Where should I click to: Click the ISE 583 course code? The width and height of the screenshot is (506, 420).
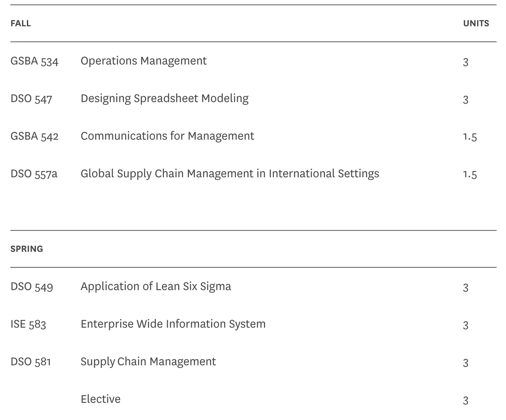coord(28,324)
